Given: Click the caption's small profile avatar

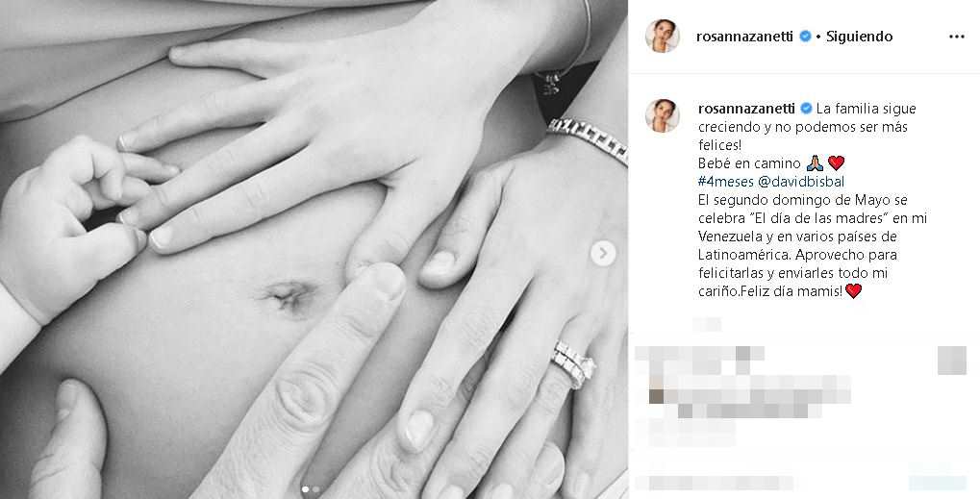Looking at the screenshot, I should 663,115.
